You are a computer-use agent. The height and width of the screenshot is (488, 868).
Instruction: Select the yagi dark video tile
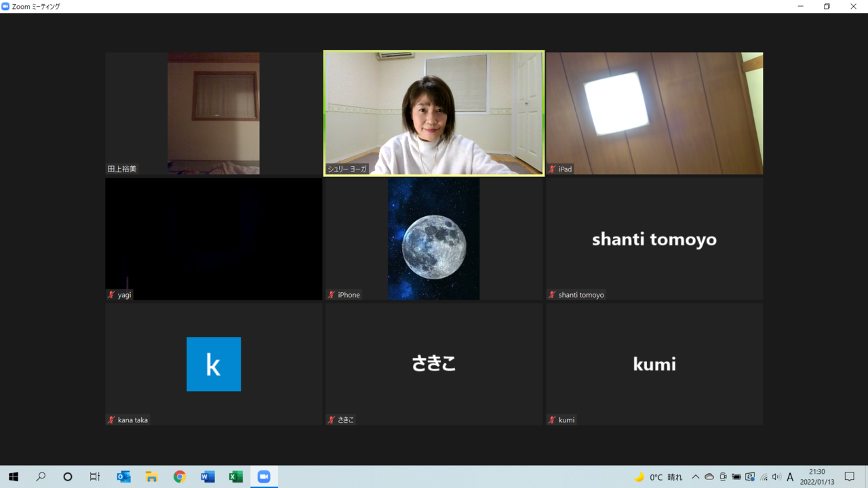214,239
